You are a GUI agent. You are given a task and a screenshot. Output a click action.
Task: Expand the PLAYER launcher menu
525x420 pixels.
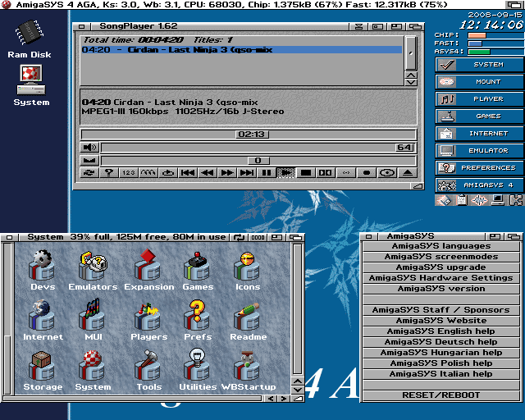coord(480,98)
